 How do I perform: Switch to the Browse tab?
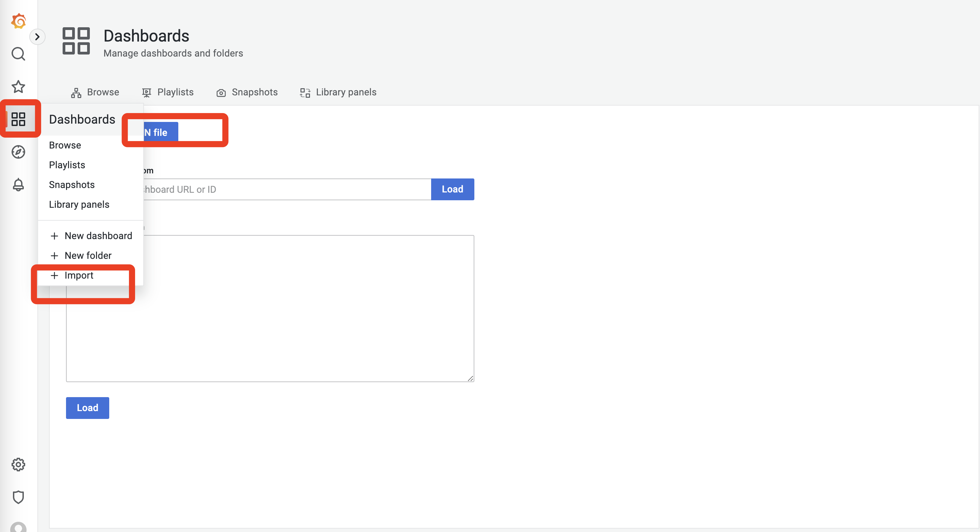tap(95, 92)
